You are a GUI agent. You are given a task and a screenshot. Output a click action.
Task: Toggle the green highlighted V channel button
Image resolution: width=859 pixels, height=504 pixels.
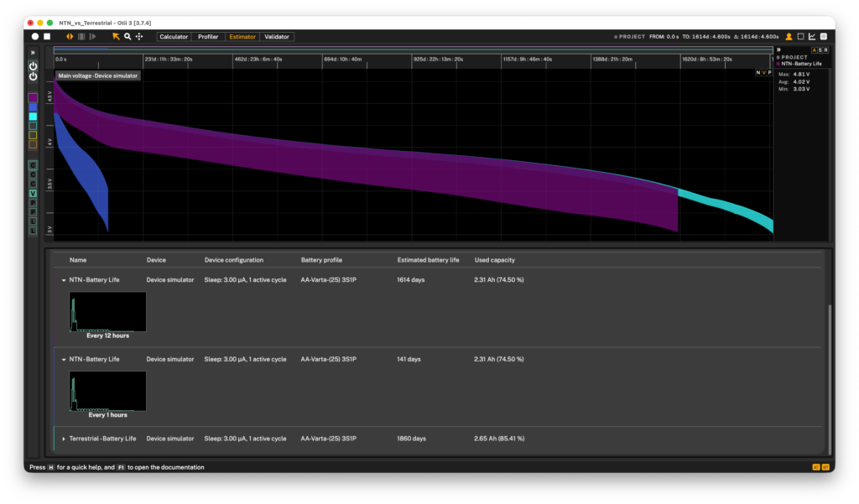click(x=33, y=194)
